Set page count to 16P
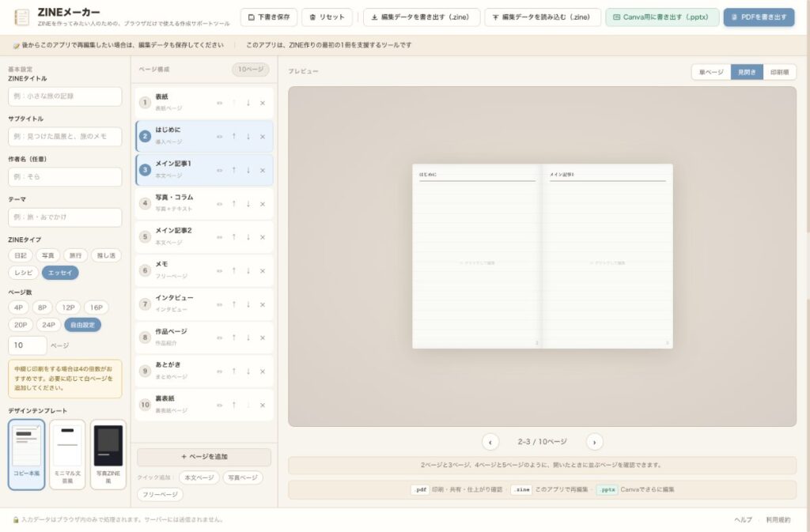 pyautogui.click(x=96, y=308)
